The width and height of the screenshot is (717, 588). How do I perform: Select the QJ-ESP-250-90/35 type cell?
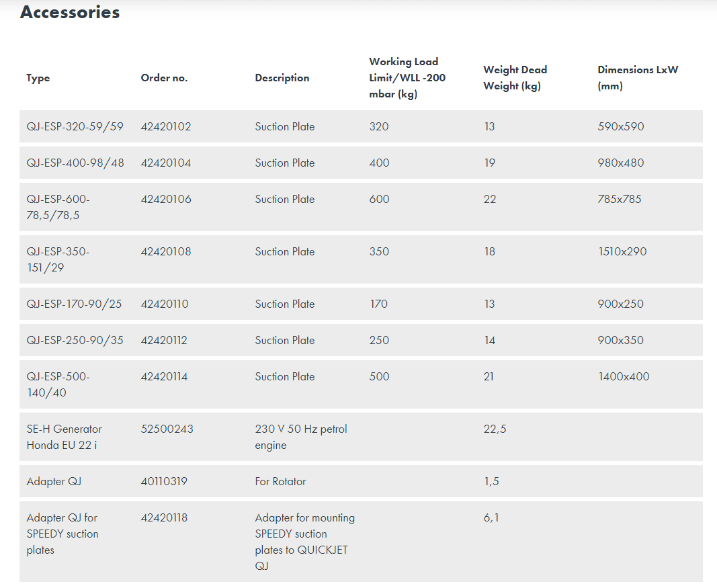point(75,340)
